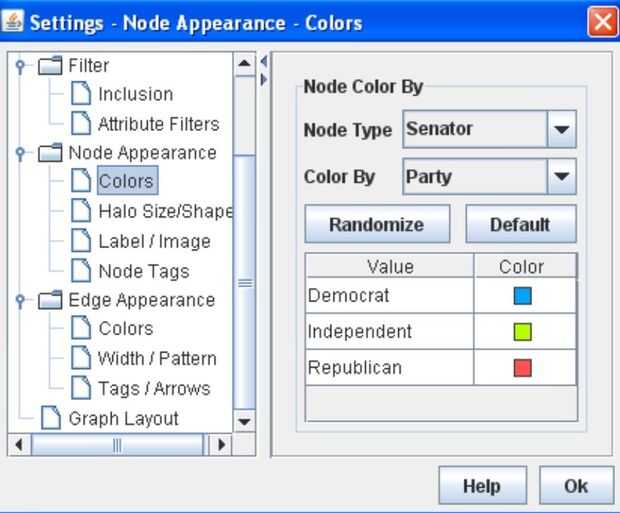This screenshot has height=513, width=620.
Task: Select Halo Size/Shape in the tree
Action: 165,211
